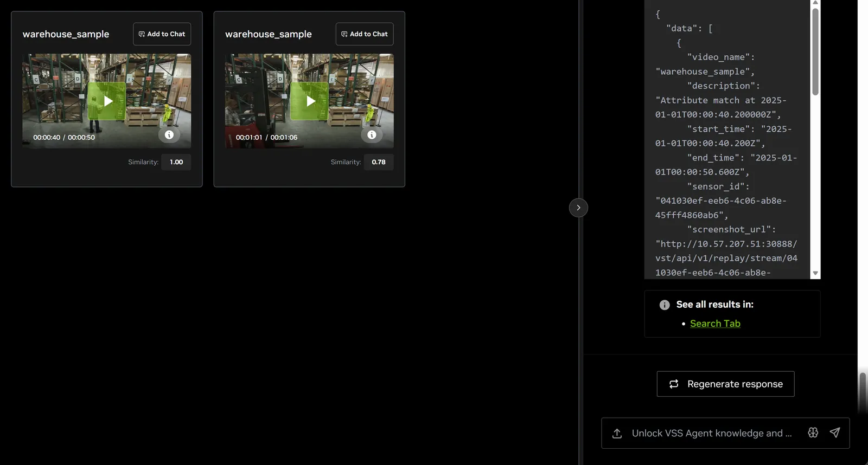The width and height of the screenshot is (868, 465).
Task: Click the JSON scrollbar up arrow
Action: coord(815,3)
